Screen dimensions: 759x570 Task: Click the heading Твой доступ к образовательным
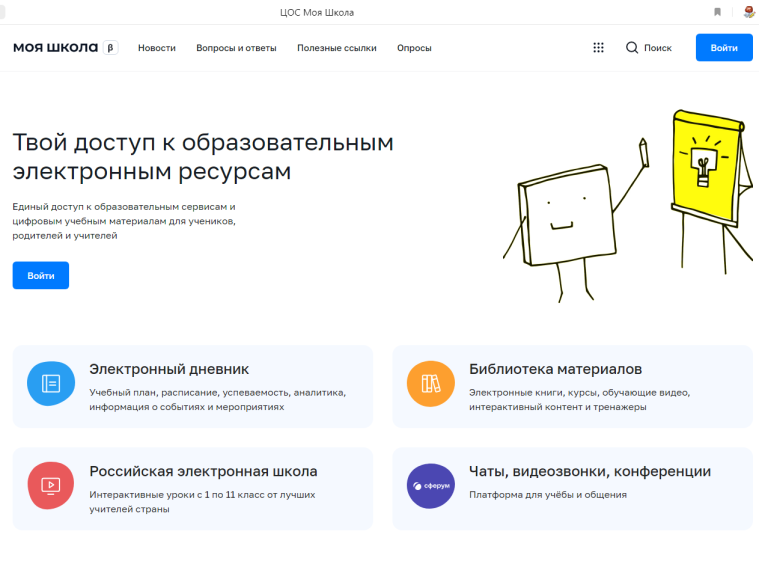pyautogui.click(x=203, y=142)
